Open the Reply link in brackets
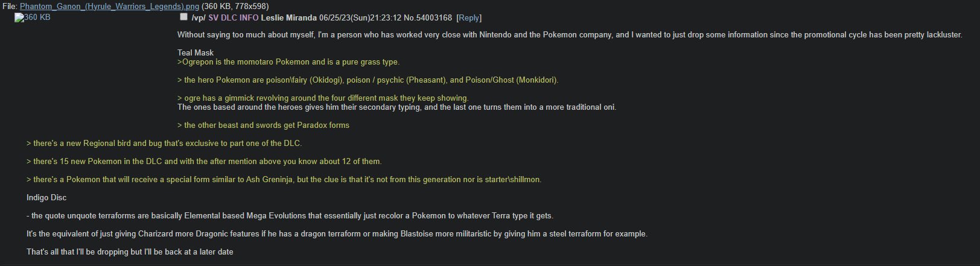Viewport: 980px width, 266px height. coord(469,18)
